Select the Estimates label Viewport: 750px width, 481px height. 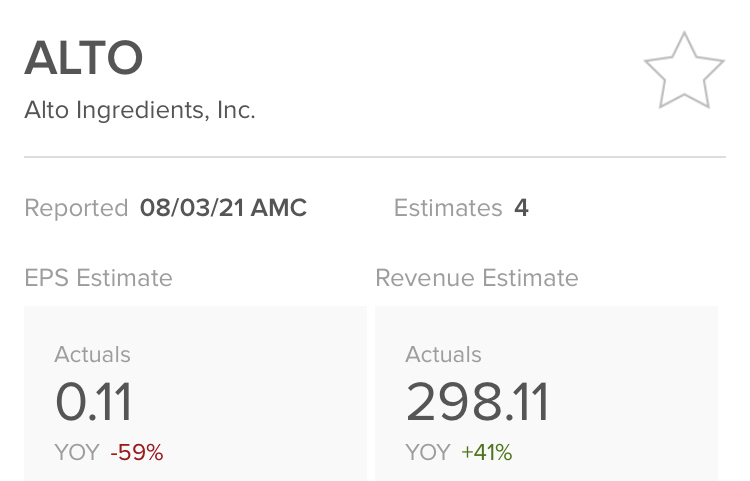pyautogui.click(x=448, y=208)
